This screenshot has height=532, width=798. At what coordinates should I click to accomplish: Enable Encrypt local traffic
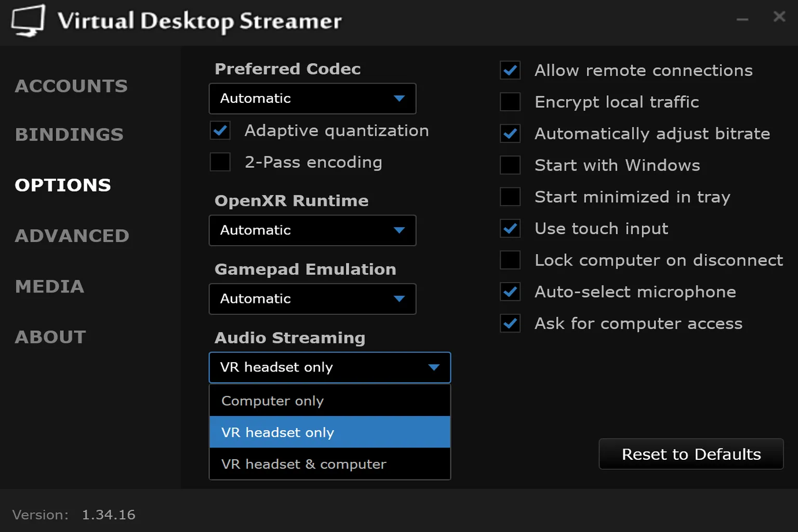pos(510,102)
